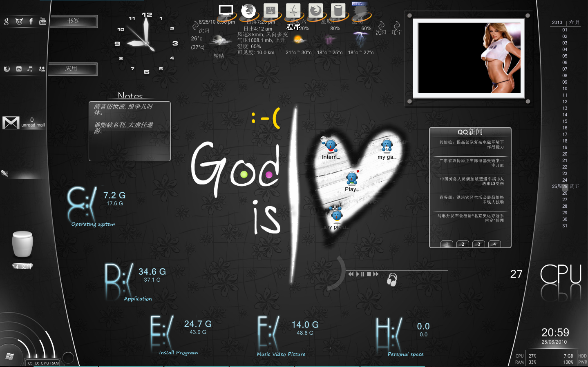
Task: Open the Google shortcut icon
Action: [6, 22]
